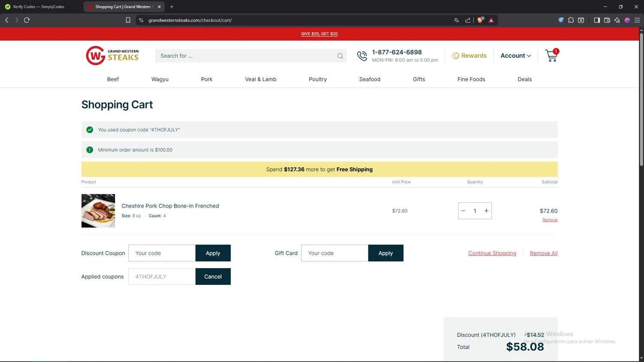Increase pork chop quantity with plus button
This screenshot has height=362, width=644.
tap(486, 211)
